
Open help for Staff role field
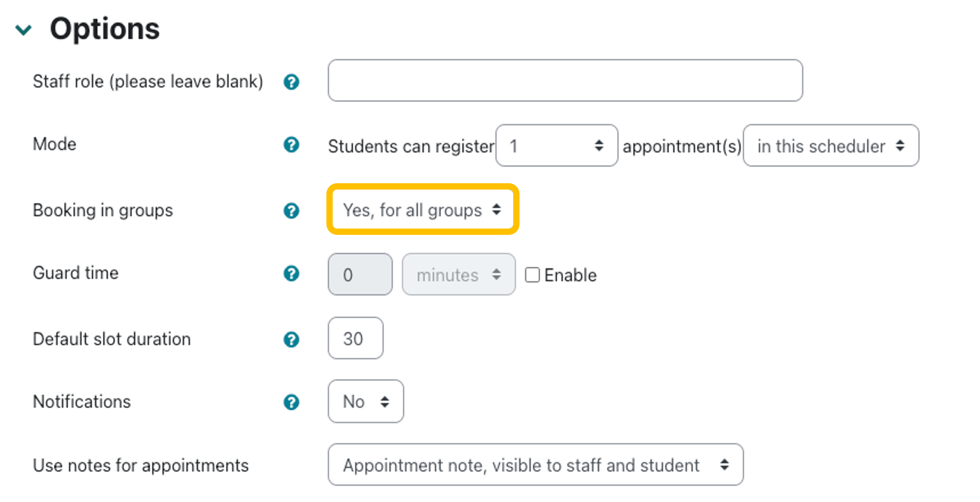291,82
